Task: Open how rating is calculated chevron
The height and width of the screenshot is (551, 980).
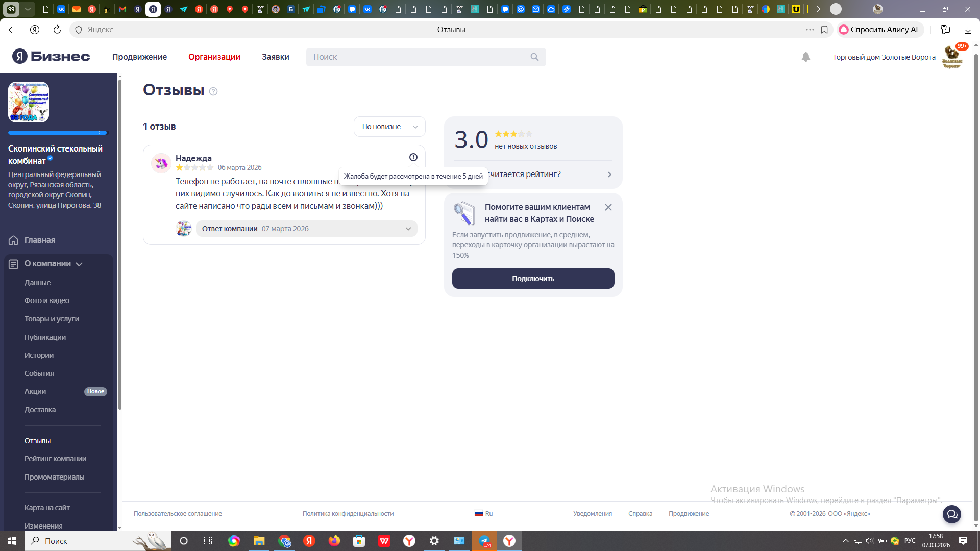Action: (609, 174)
